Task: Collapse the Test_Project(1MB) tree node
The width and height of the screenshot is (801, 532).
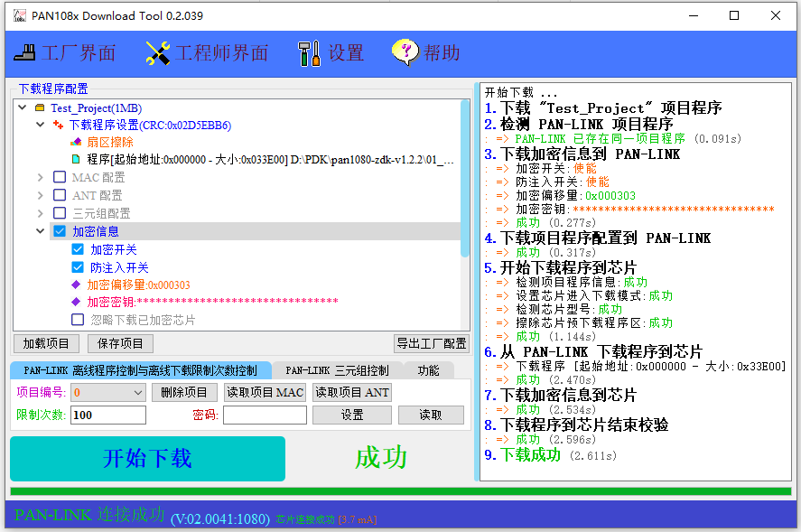Action: (x=22, y=107)
